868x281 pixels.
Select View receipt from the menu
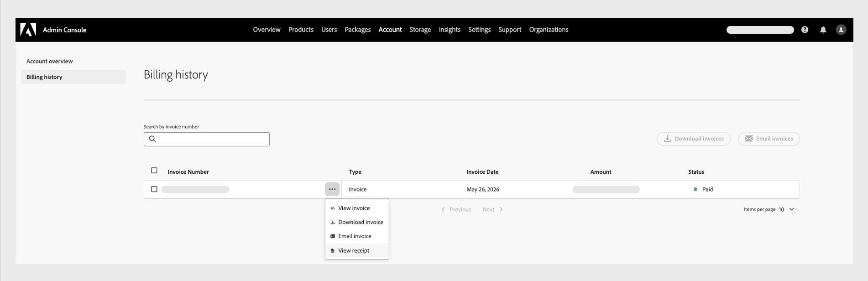[x=357, y=250]
